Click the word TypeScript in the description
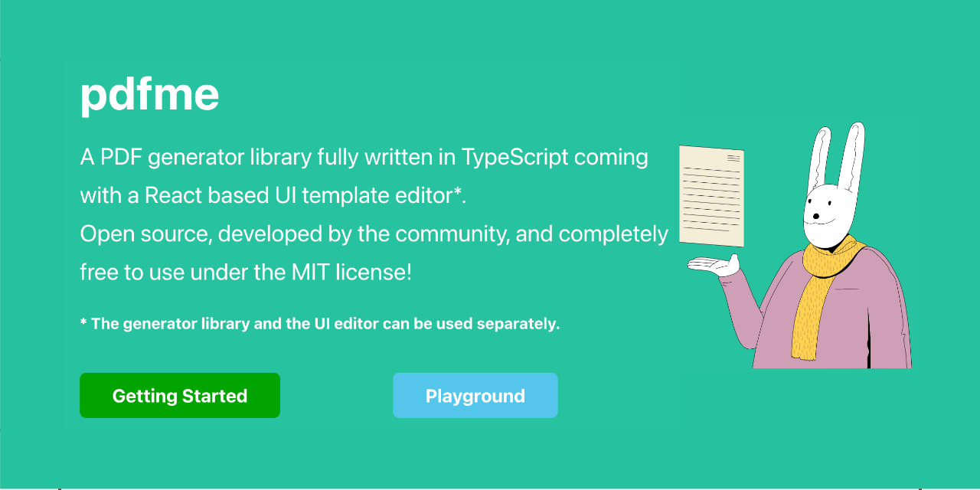The height and width of the screenshot is (490, 980). tap(514, 157)
